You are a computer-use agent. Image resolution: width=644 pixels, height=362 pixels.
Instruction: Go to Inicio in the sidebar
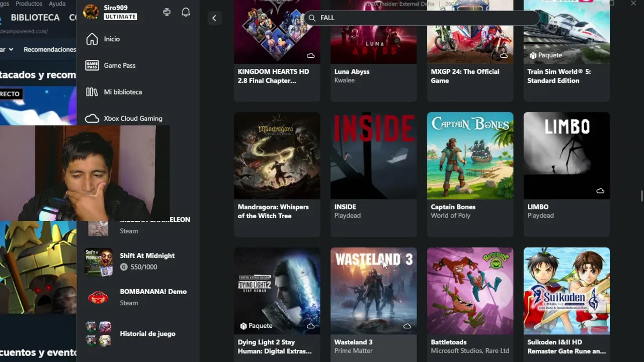[112, 39]
